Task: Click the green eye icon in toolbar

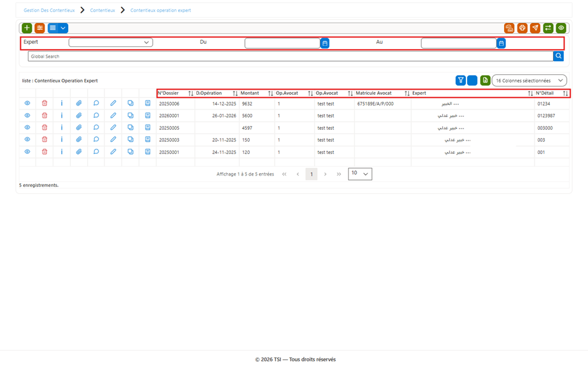Action: point(561,28)
